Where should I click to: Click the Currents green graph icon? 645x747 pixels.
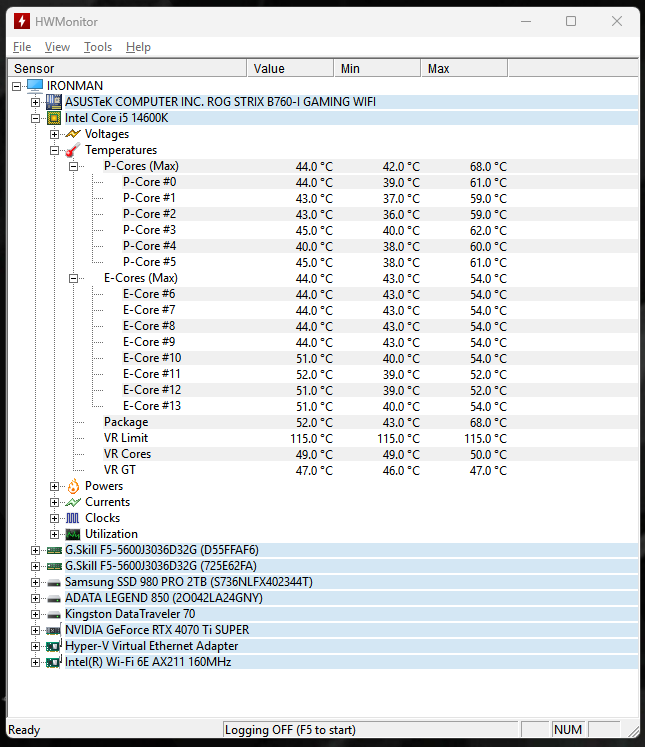click(x=73, y=502)
